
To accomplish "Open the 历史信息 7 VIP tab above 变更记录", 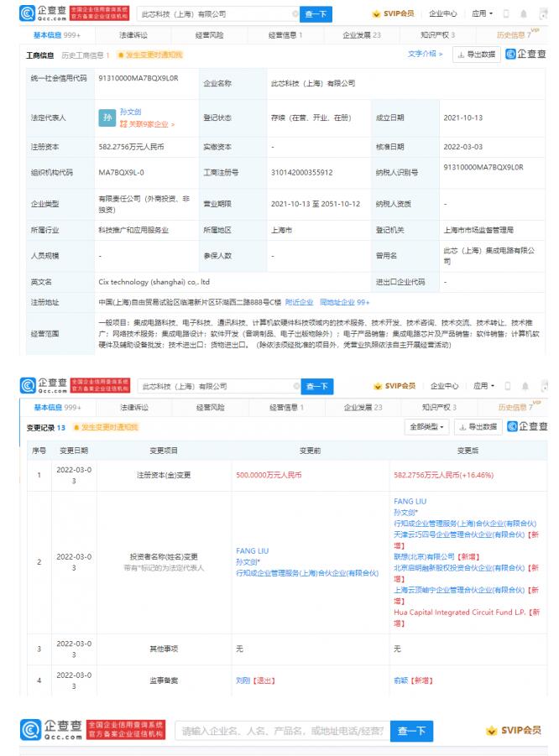I will pyautogui.click(x=519, y=406).
